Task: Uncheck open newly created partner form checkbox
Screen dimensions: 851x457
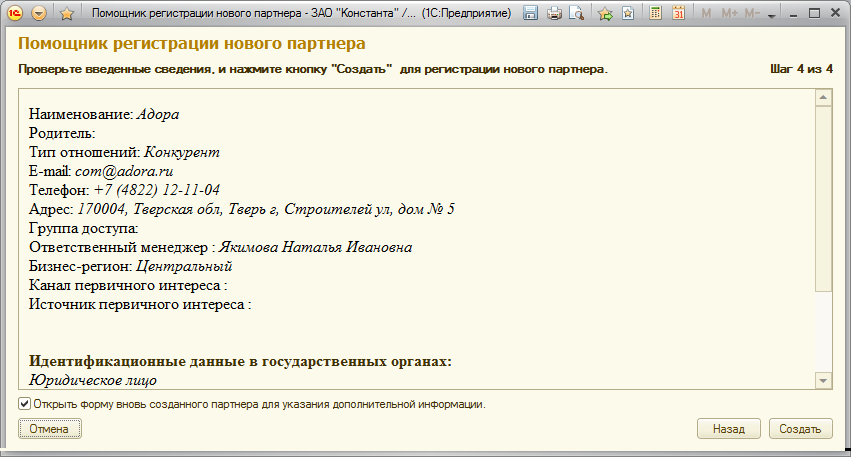Action: (24, 404)
